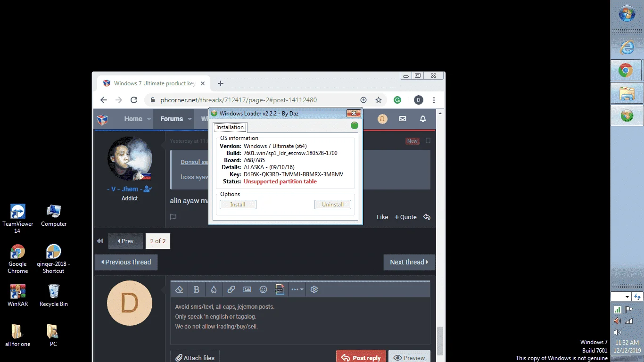Expand the Forums menu dropdown arrow
Screen dimensions: 644x362
[x=190, y=119]
